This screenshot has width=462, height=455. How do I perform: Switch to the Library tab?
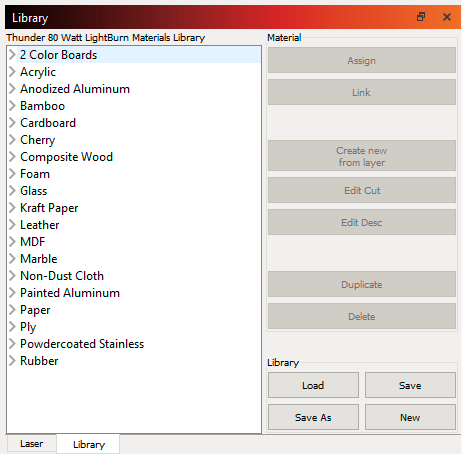click(89, 444)
